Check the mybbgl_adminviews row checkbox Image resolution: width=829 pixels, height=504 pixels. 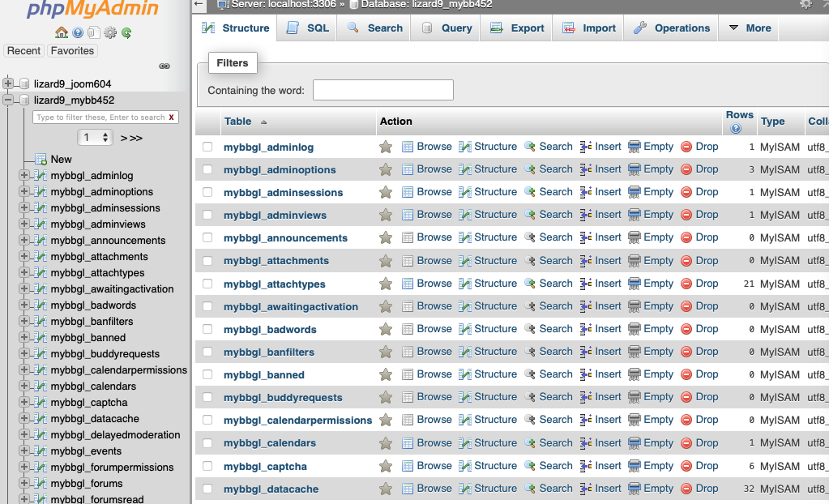(x=207, y=215)
